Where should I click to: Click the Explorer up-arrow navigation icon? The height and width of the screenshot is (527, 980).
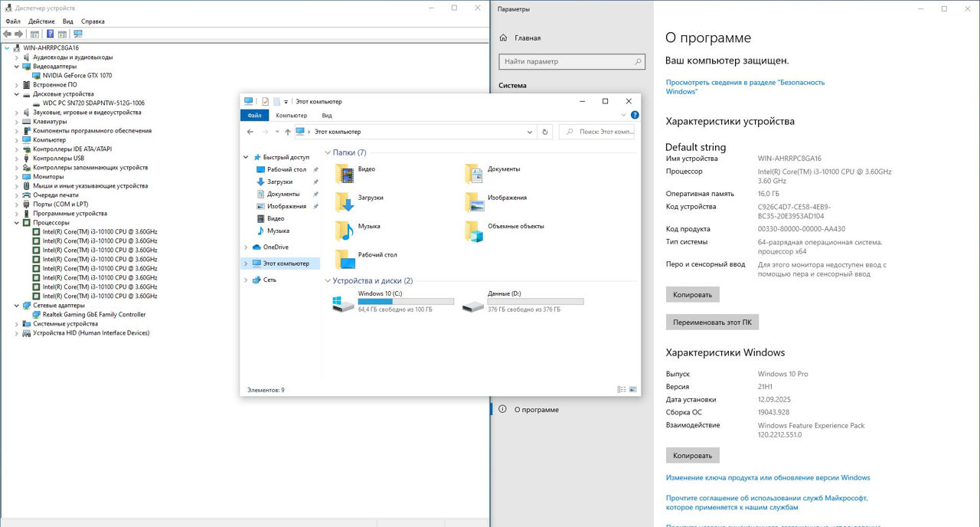pos(288,132)
